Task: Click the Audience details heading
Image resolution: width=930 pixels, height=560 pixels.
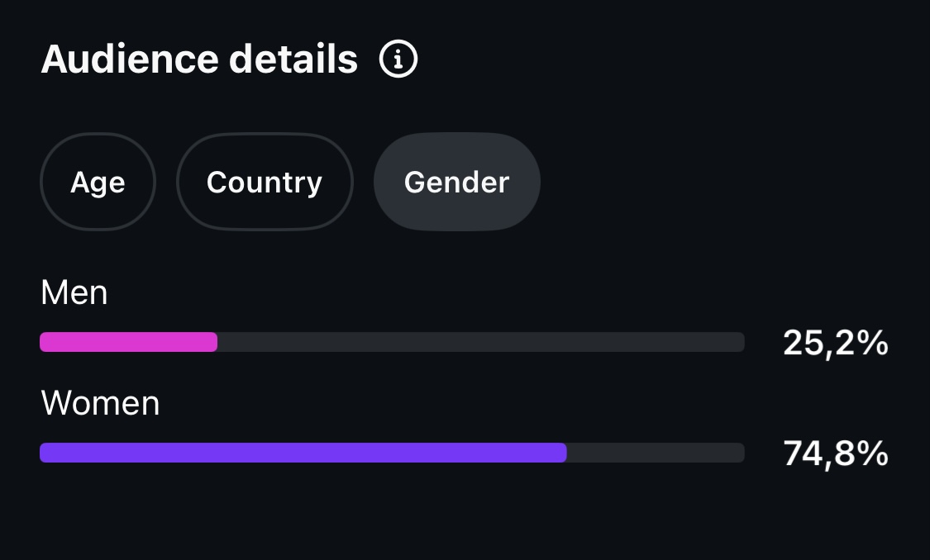Action: 199,59
